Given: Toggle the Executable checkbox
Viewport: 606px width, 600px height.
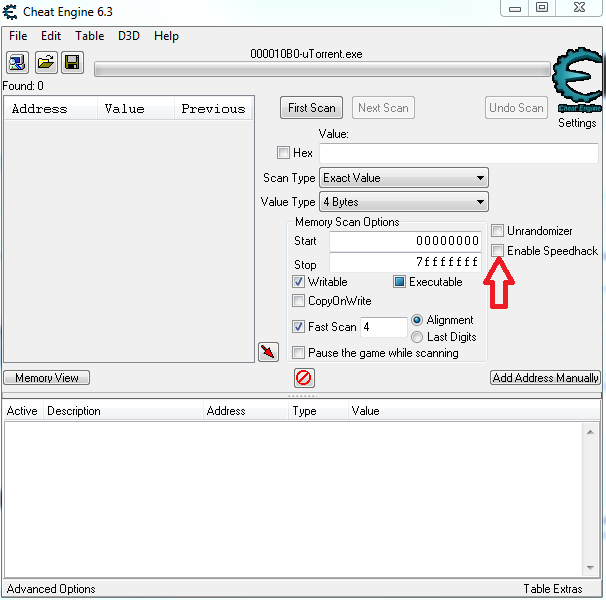Looking at the screenshot, I should pos(399,281).
